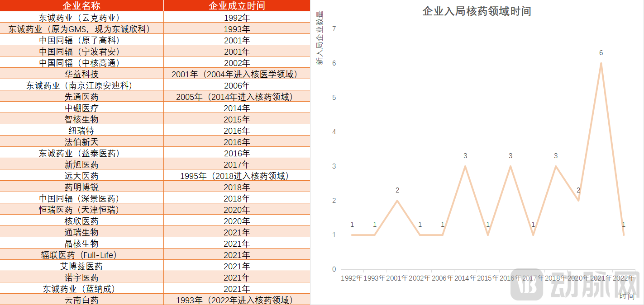Click the y-axis tick label 7
This screenshot has width=644, height=305.
[334, 28]
